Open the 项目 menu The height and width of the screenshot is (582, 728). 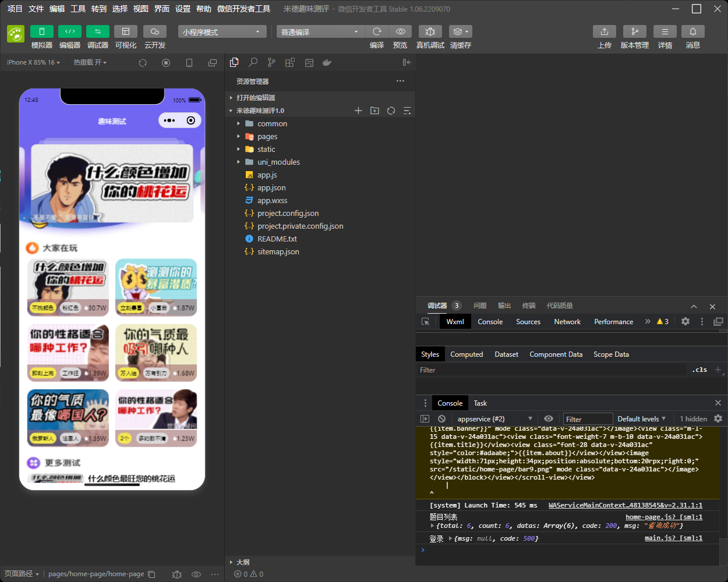pos(15,9)
